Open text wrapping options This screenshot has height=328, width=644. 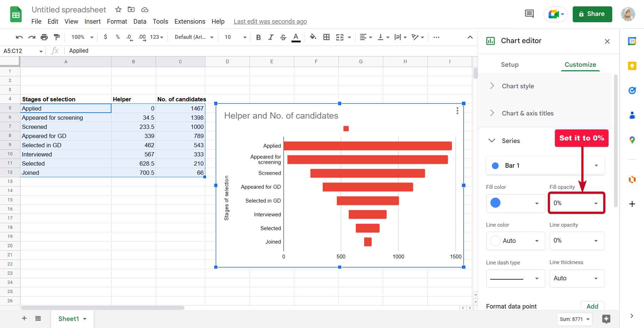click(401, 37)
